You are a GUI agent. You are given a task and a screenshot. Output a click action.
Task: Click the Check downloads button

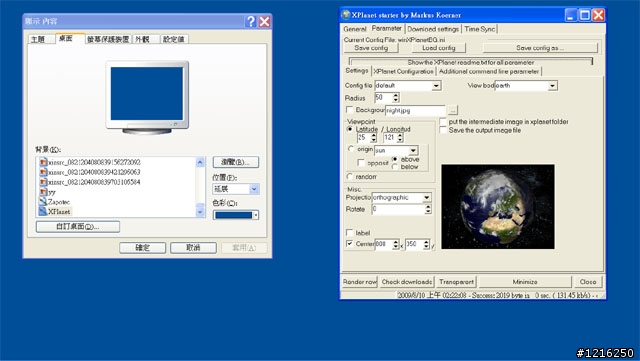(x=407, y=282)
